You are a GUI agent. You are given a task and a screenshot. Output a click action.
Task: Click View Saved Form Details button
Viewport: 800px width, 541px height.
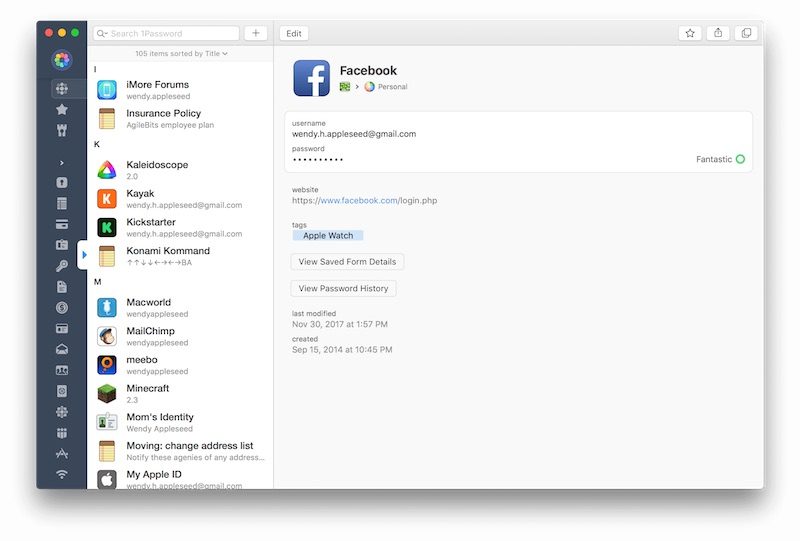[x=347, y=261]
